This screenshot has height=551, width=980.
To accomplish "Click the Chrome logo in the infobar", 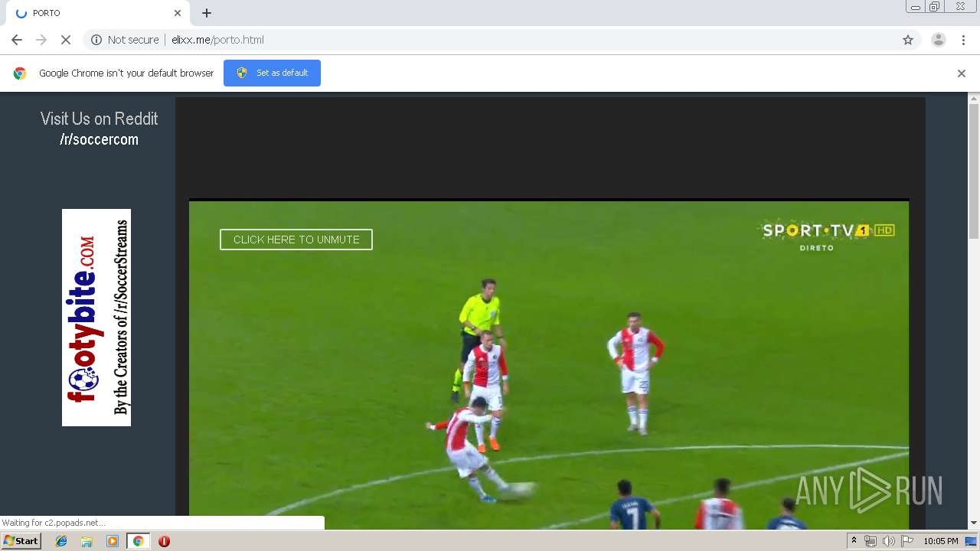I will click(x=20, y=73).
